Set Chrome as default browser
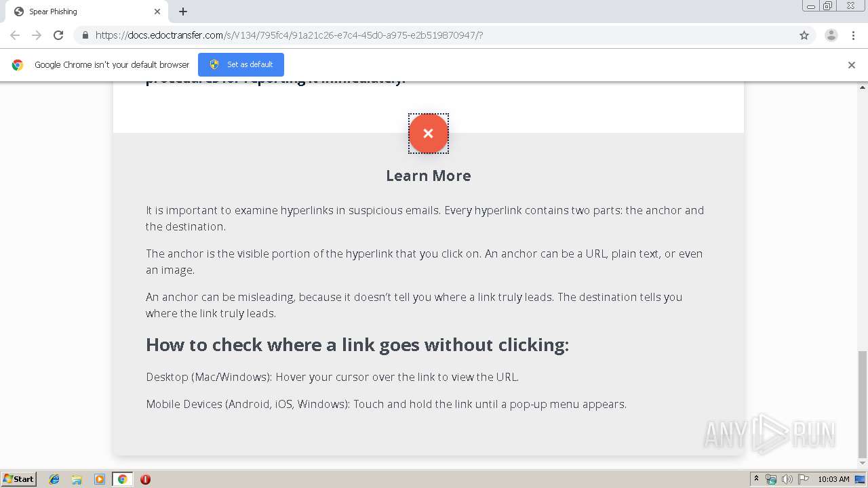Viewport: 868px width, 488px height. point(241,64)
